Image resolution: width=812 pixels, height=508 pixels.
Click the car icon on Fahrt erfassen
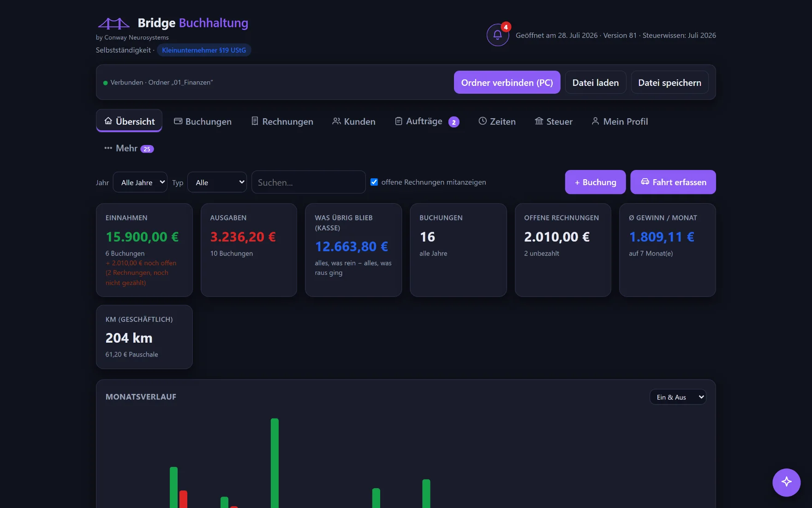[645, 182]
